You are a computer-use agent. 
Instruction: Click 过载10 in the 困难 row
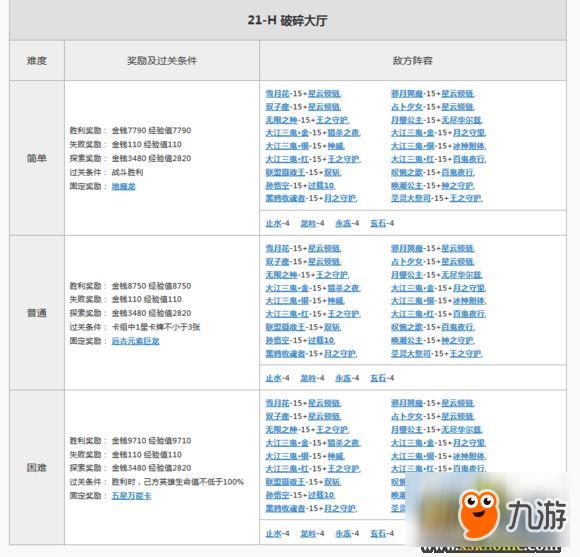[x=321, y=495]
